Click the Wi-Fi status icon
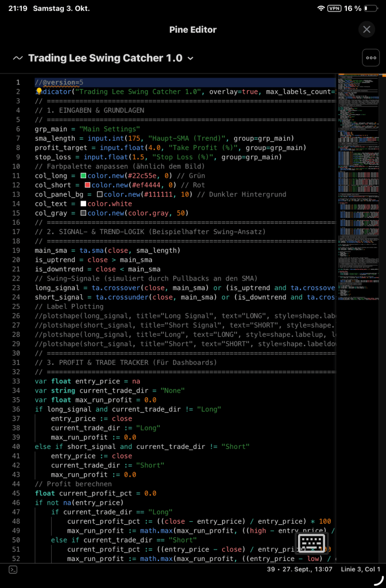The width and height of the screenshot is (386, 588). 321,8
